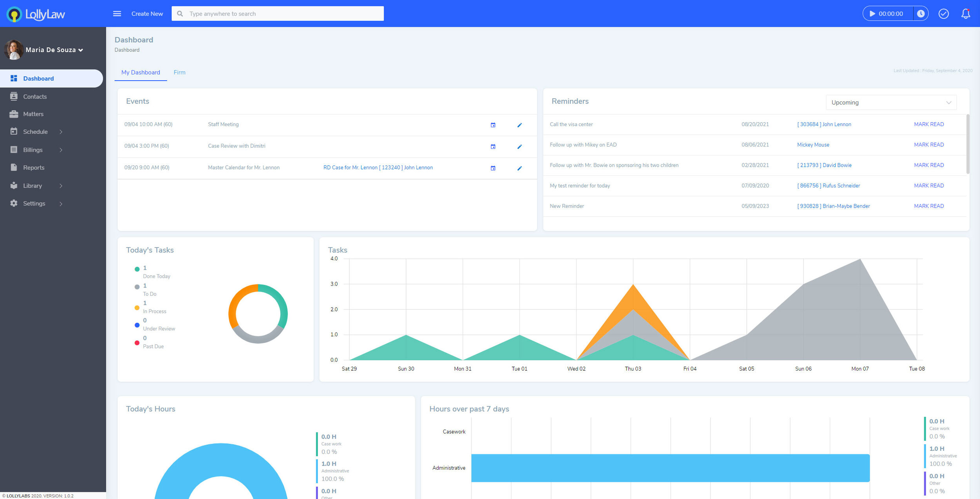The height and width of the screenshot is (499, 980).
Task: Click the Contacts sidebar icon
Action: (x=14, y=96)
